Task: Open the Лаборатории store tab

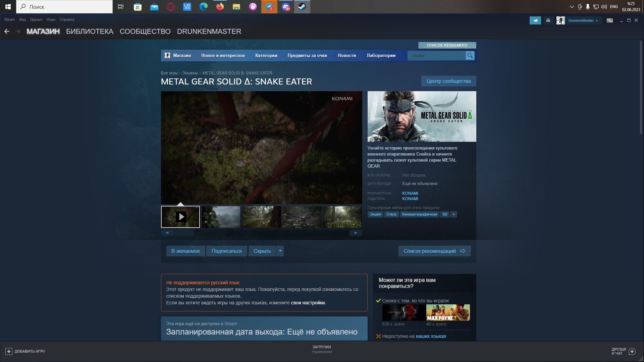Action: [x=381, y=56]
